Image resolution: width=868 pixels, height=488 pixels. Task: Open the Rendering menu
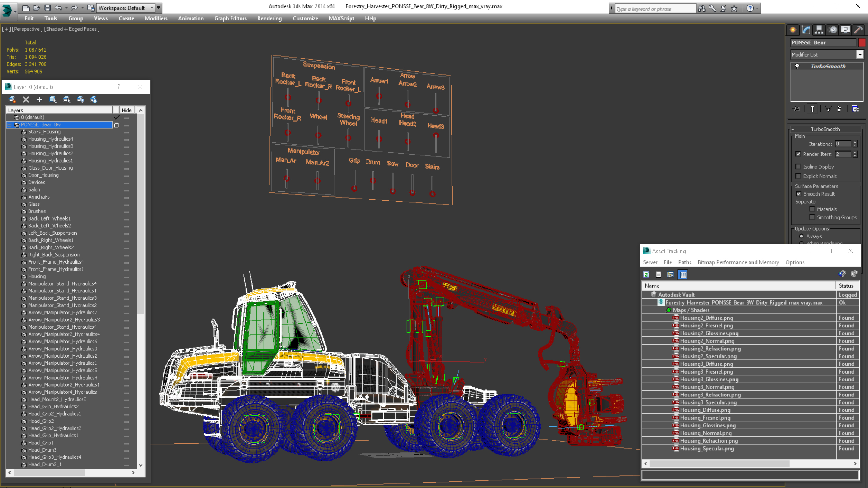click(x=269, y=18)
